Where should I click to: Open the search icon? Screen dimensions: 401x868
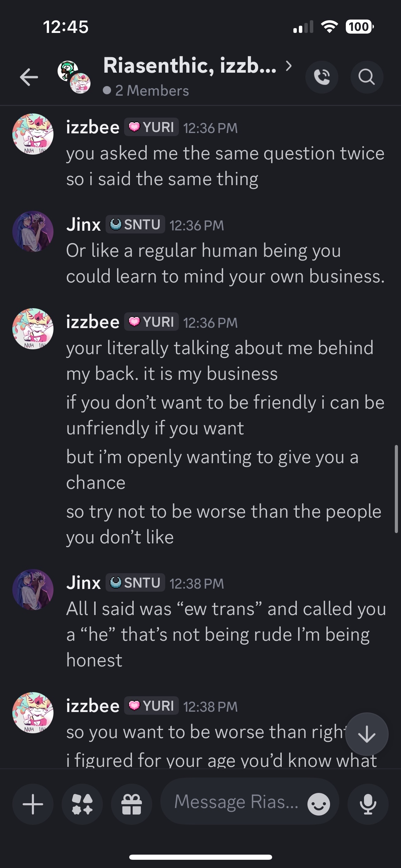click(x=366, y=77)
